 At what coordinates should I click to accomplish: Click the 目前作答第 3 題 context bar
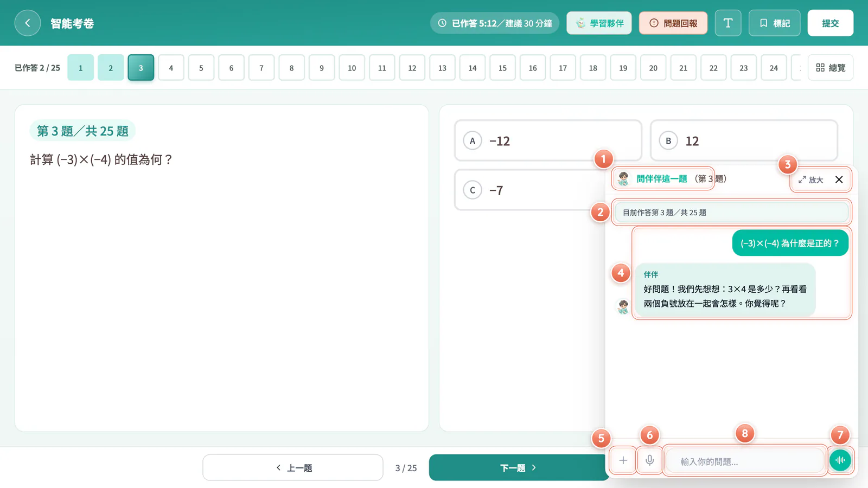(x=731, y=213)
